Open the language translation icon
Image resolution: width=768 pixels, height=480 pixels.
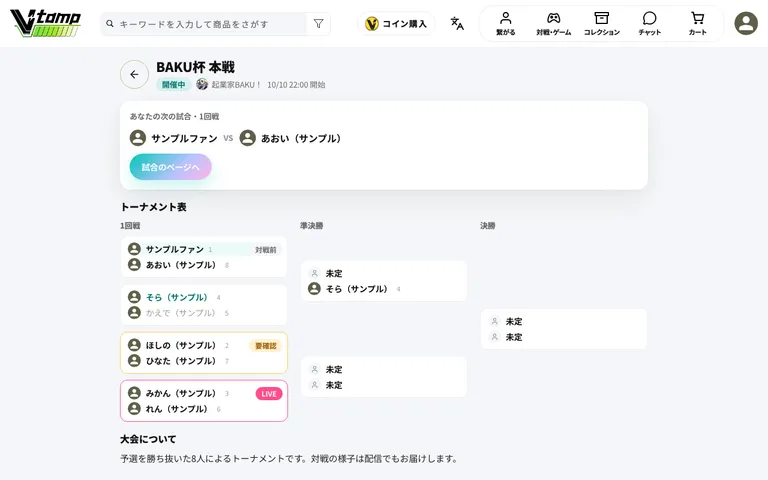coord(457,24)
